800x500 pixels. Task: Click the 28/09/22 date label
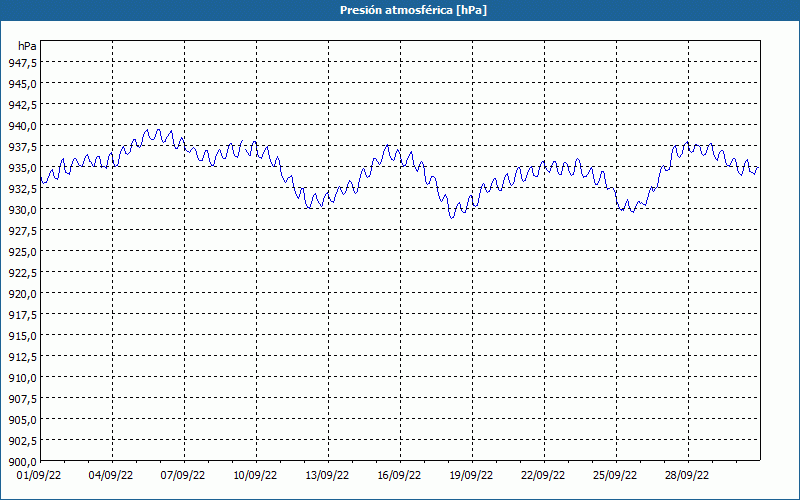(x=687, y=476)
